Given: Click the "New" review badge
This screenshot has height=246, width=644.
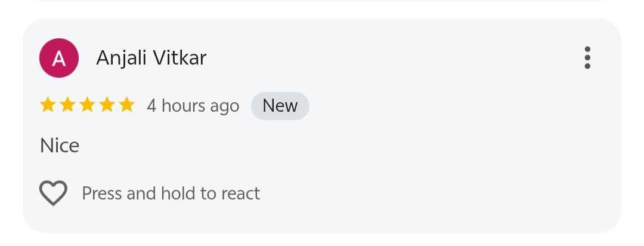Looking at the screenshot, I should tap(280, 106).
